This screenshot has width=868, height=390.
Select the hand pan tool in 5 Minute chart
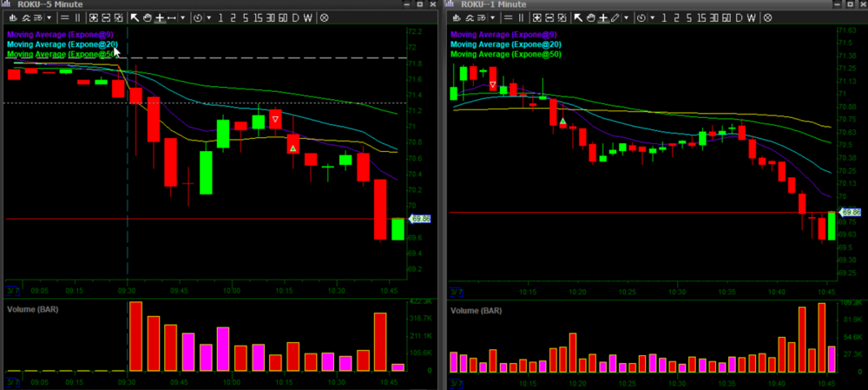147,17
